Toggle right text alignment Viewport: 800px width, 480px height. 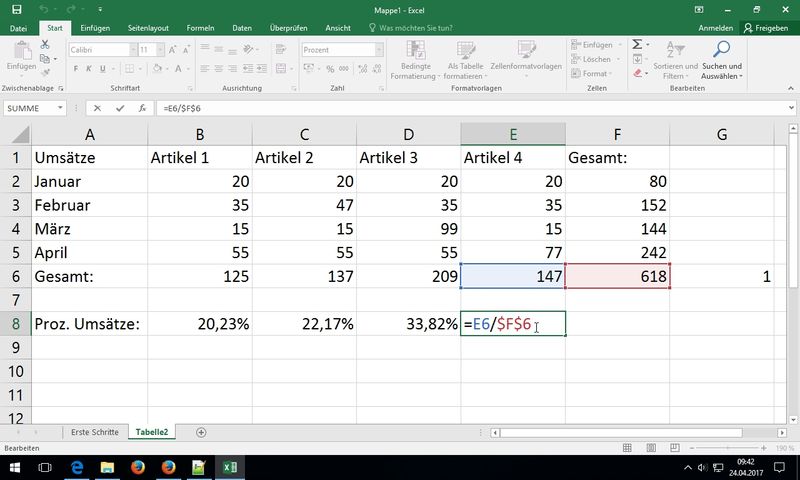click(232, 68)
